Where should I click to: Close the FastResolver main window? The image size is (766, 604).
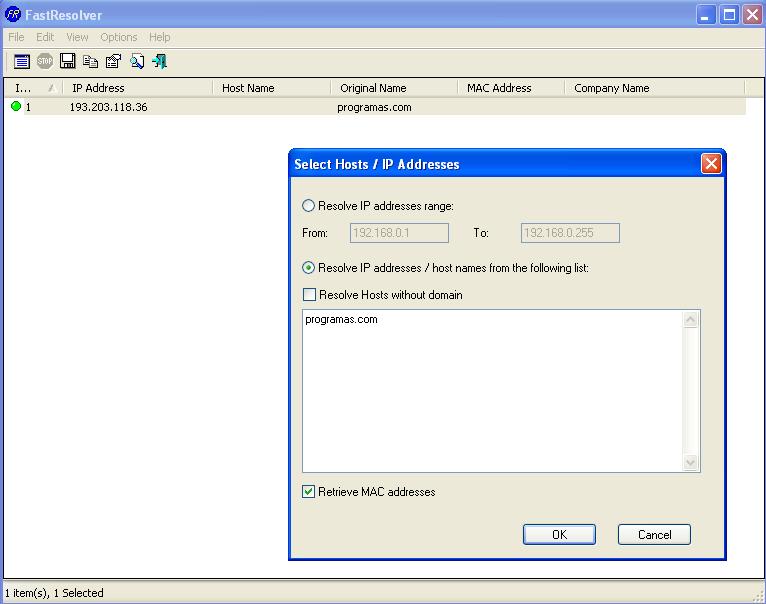tap(752, 15)
